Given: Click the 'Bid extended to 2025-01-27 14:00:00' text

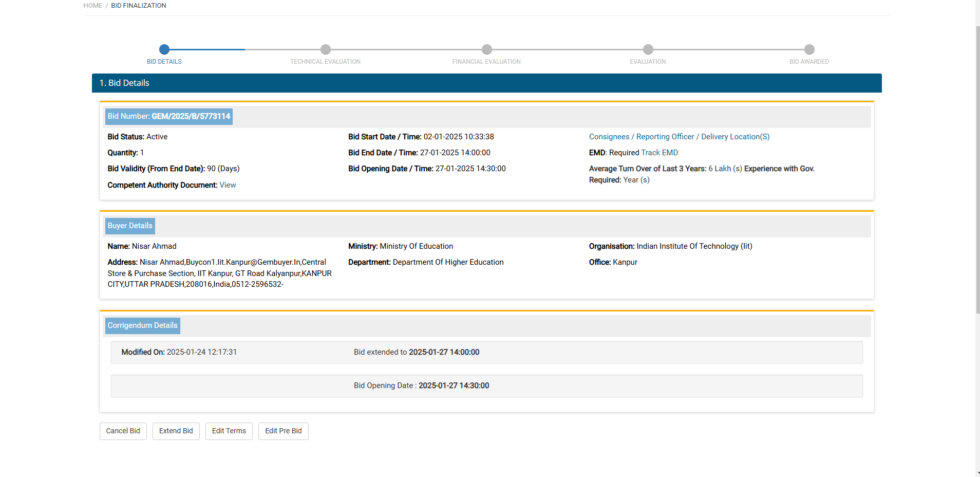Looking at the screenshot, I should tap(417, 352).
